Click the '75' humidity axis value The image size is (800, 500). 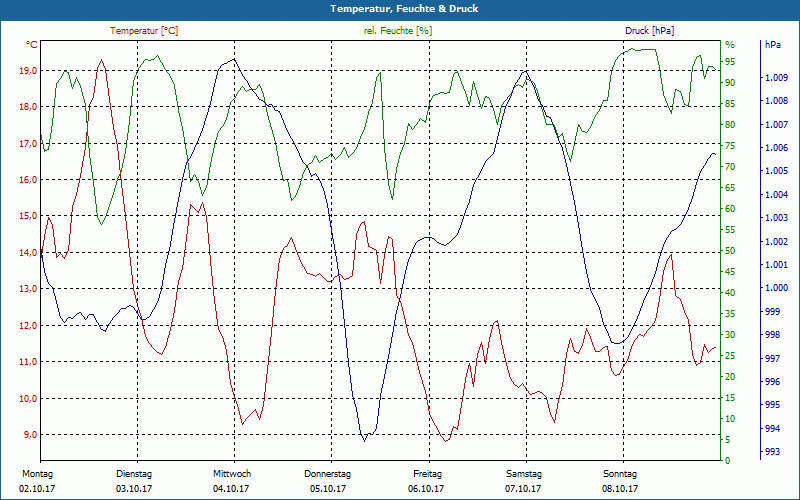coord(730,146)
